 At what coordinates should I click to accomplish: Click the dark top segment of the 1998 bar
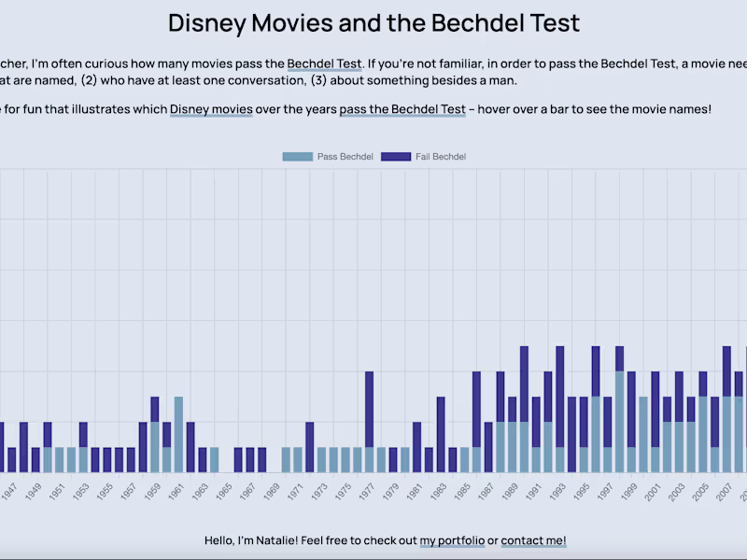pos(620,358)
